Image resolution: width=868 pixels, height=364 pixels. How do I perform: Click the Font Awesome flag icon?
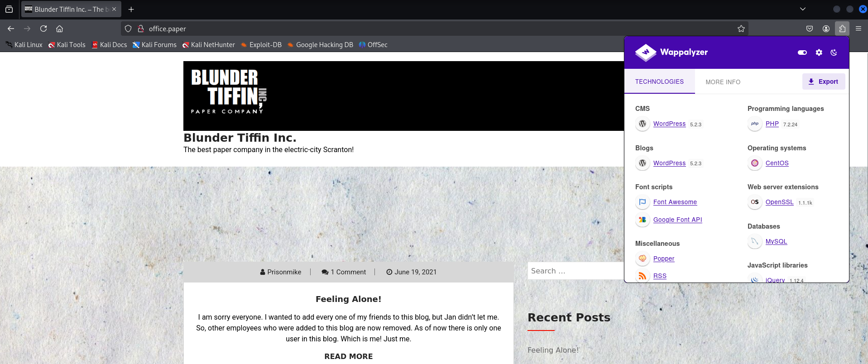point(643,202)
